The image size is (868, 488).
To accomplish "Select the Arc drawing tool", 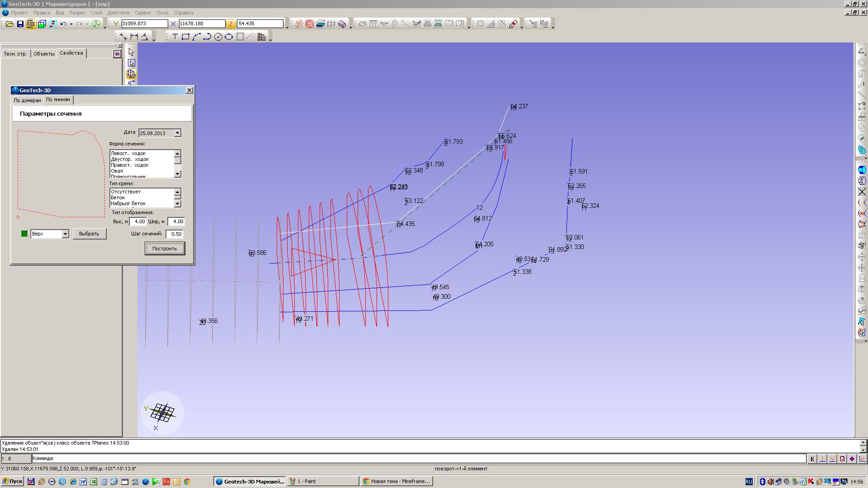I will 196,37.
